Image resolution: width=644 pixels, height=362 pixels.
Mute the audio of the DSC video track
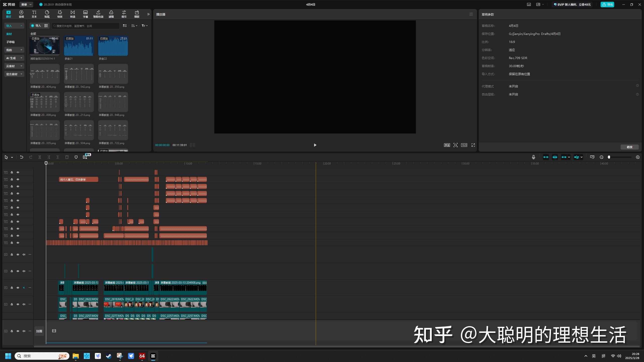[24, 304]
